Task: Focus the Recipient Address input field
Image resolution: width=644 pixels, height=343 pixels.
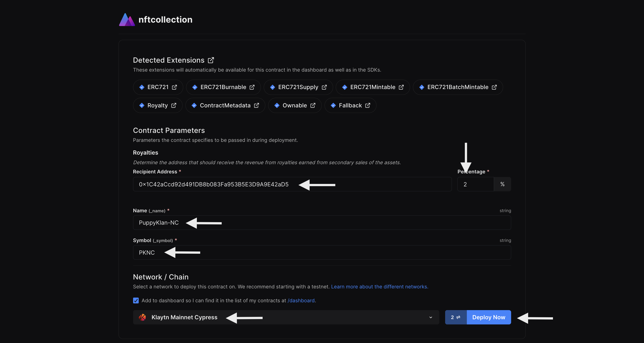Action: tap(375, 184)
